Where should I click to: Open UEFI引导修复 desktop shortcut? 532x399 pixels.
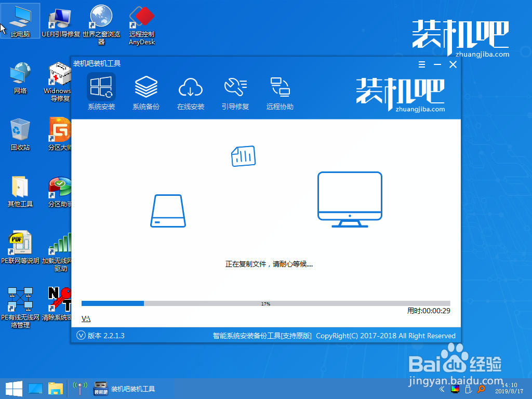pos(60,23)
